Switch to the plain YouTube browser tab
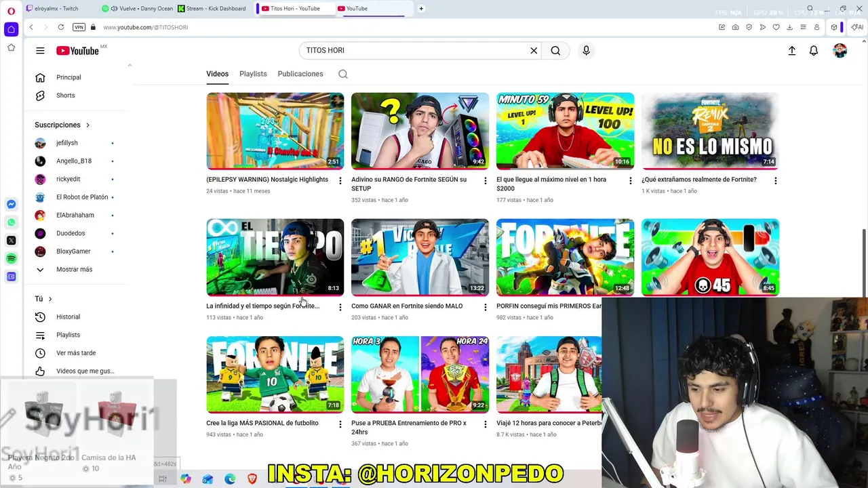Image resolution: width=868 pixels, height=488 pixels. pos(373,9)
